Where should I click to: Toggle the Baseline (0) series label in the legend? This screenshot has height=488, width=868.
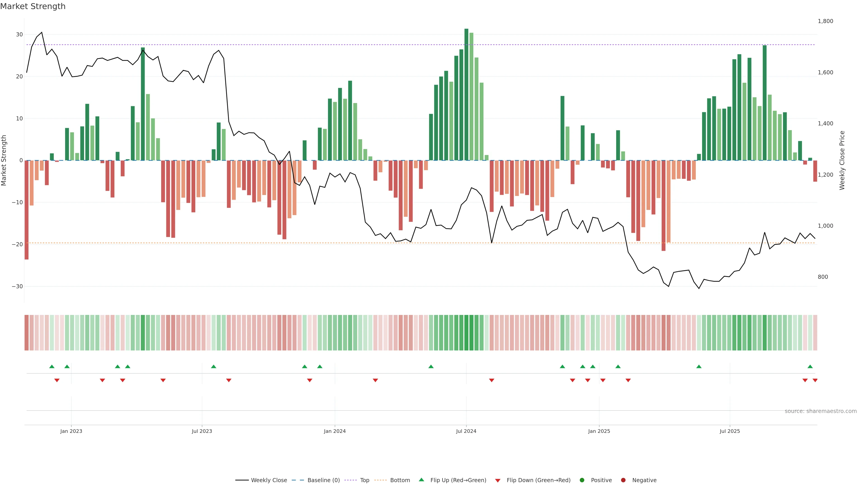click(323, 480)
